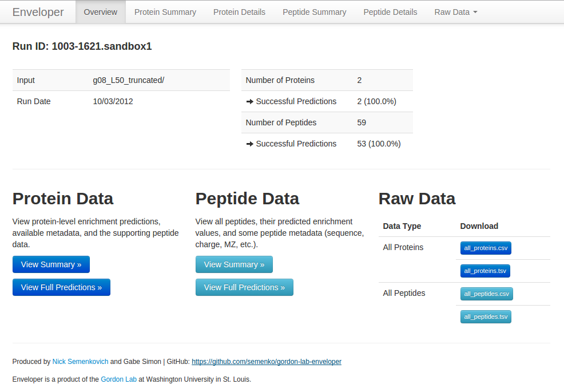The image size is (564, 392).
Task: Open the GitHub repository URL link
Action: (x=267, y=362)
